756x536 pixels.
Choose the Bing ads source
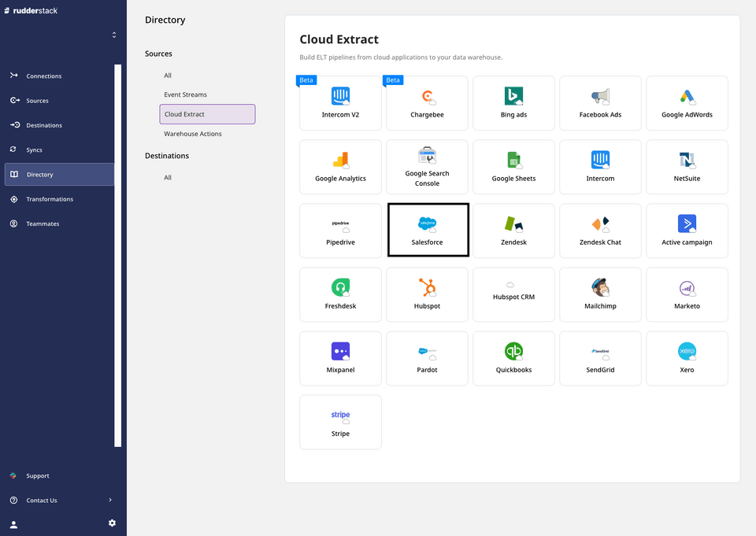pos(513,103)
